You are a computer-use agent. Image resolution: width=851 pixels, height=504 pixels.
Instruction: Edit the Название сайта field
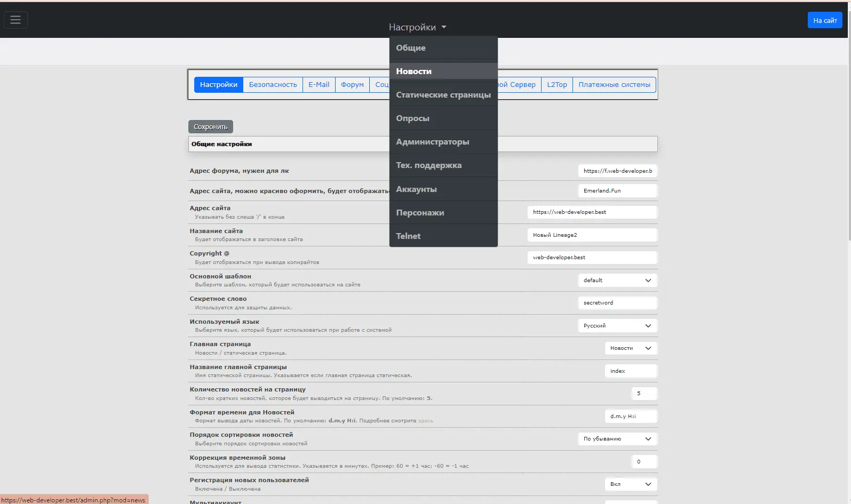592,235
